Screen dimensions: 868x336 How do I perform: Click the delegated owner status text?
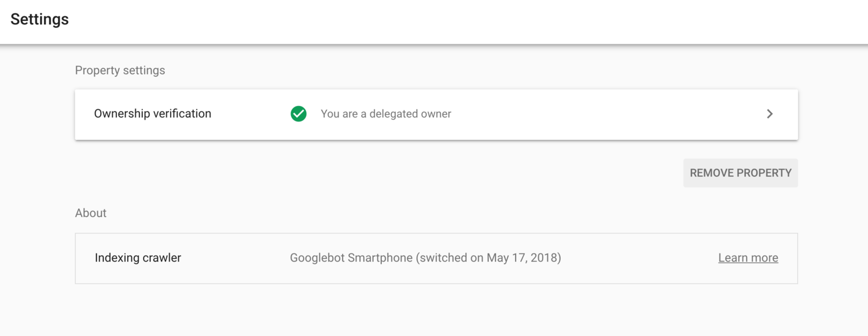point(385,114)
